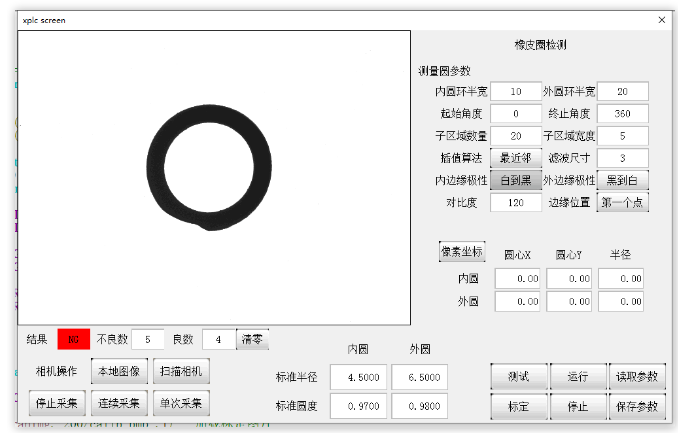Click the 橡皮圈检测 title text
This screenshot has height=433, width=678.
click(x=540, y=45)
